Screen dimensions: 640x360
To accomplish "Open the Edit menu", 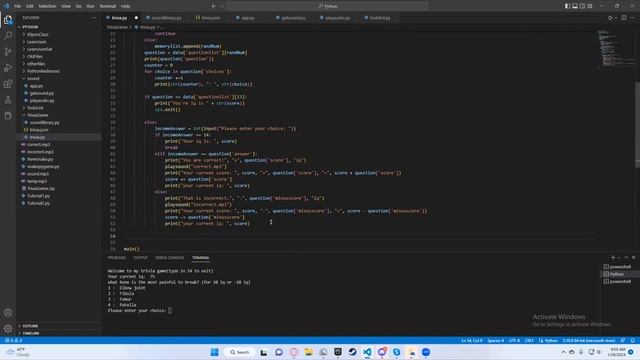I will point(29,6).
